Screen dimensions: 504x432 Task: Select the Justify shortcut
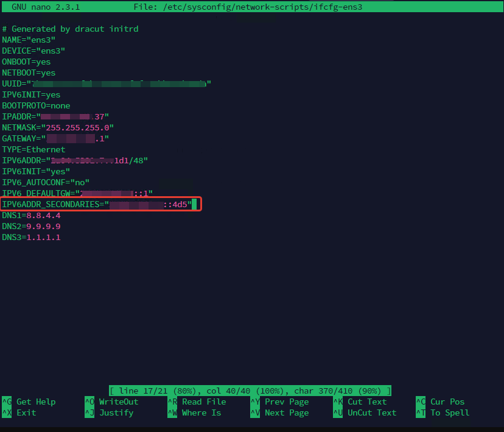(x=116, y=413)
